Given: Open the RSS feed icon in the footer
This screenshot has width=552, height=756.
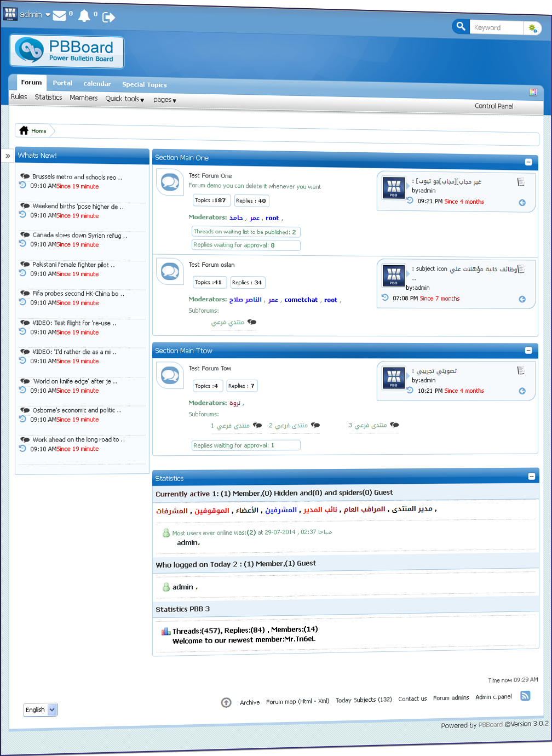Looking at the screenshot, I should pos(525,696).
